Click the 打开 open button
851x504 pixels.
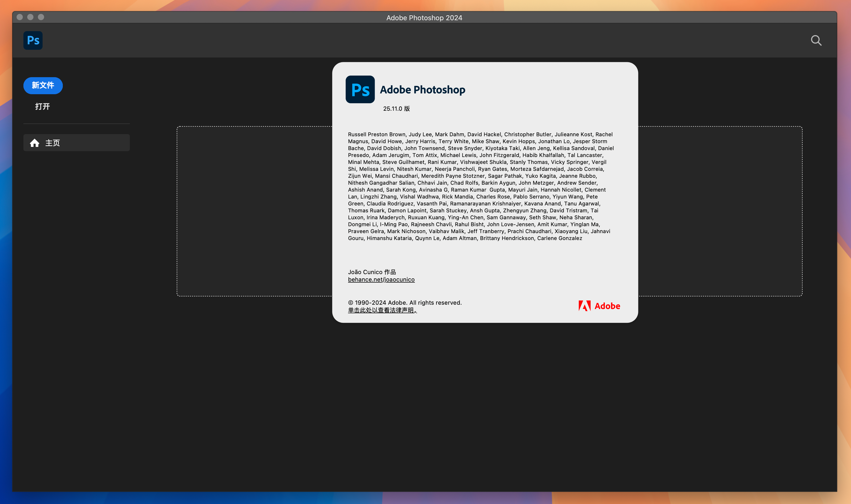click(x=43, y=107)
